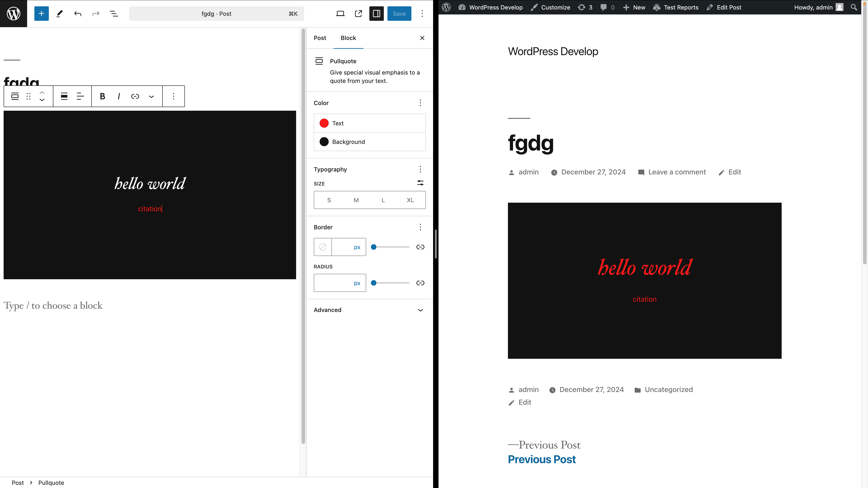Insert a link using the link icon

tap(135, 96)
